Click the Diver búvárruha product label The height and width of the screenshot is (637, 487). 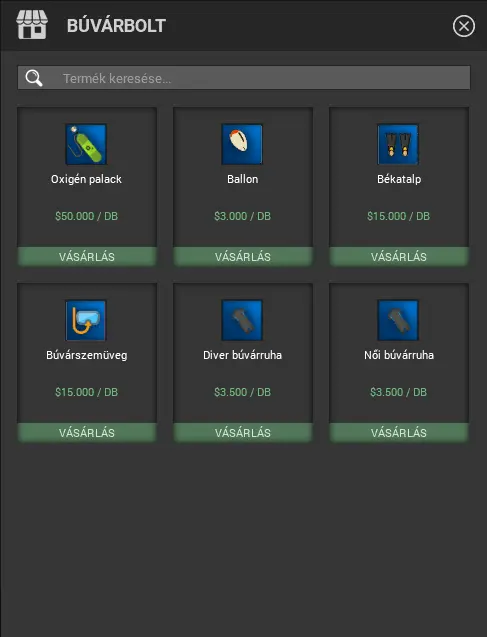pos(242,355)
